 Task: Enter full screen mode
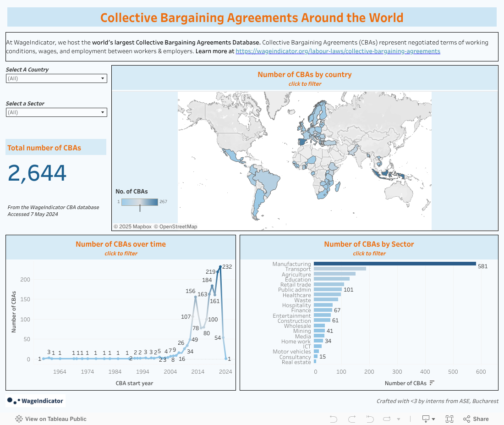(x=449, y=419)
